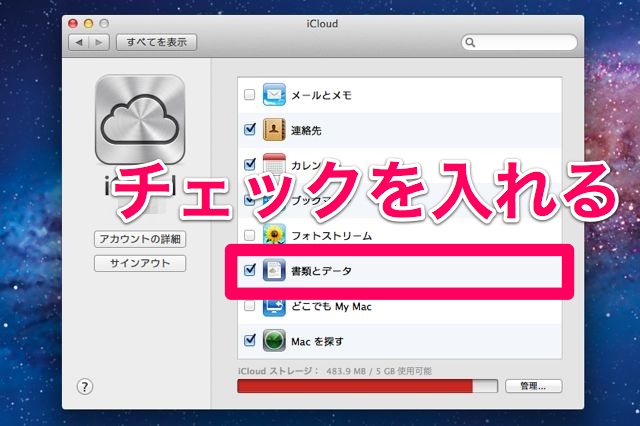
Task: Focus the search input field
Action: [519, 42]
